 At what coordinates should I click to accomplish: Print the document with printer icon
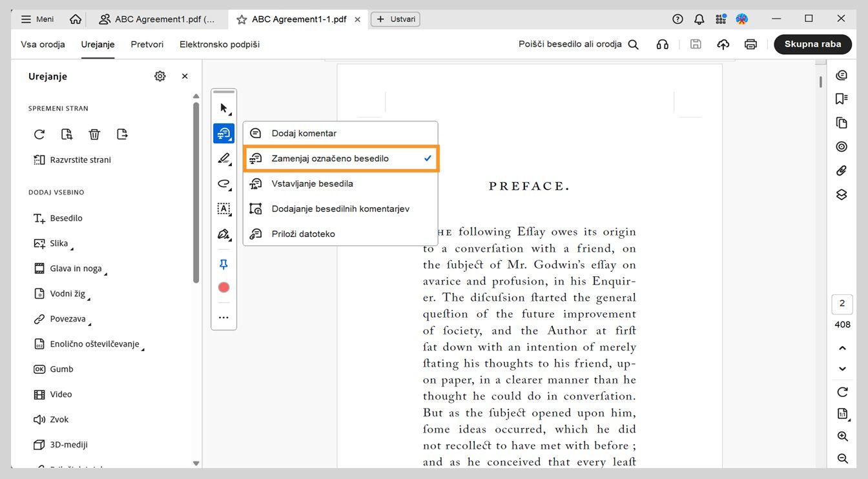750,45
